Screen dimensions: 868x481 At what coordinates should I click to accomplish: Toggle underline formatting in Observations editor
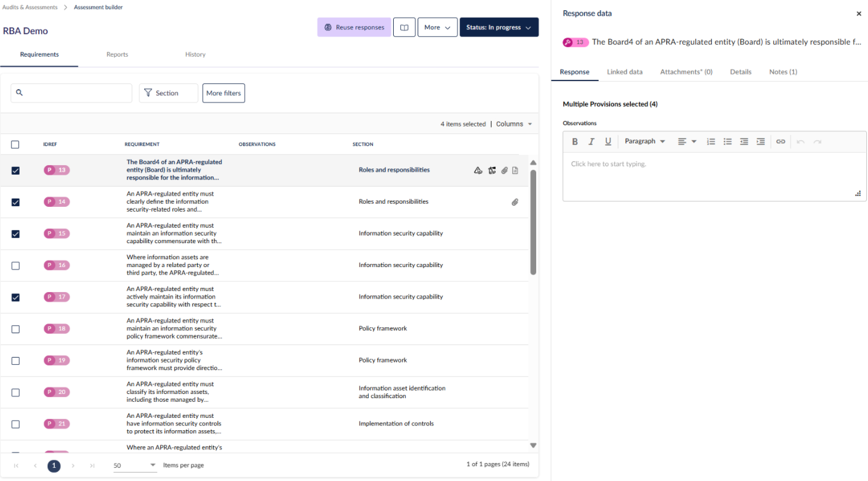[x=608, y=142]
